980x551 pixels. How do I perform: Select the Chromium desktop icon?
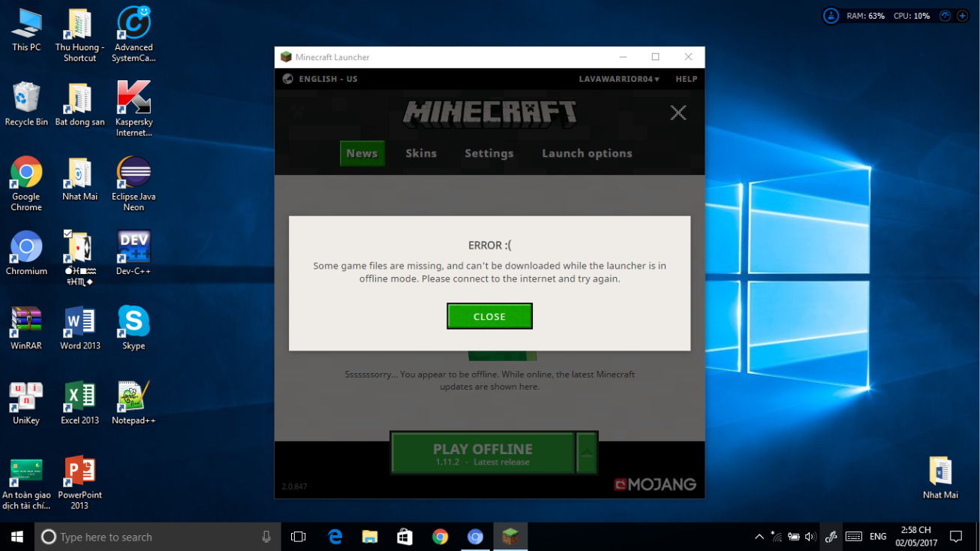26,254
